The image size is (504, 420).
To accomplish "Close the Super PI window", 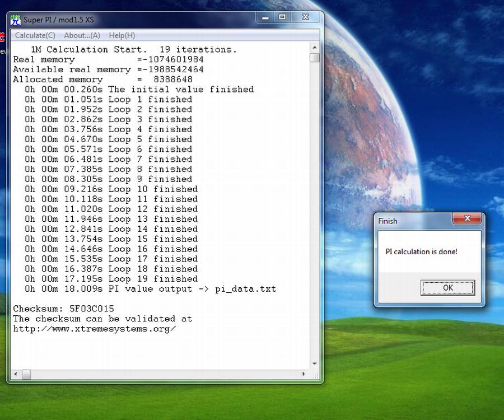I will pyautogui.click(x=305, y=17).
